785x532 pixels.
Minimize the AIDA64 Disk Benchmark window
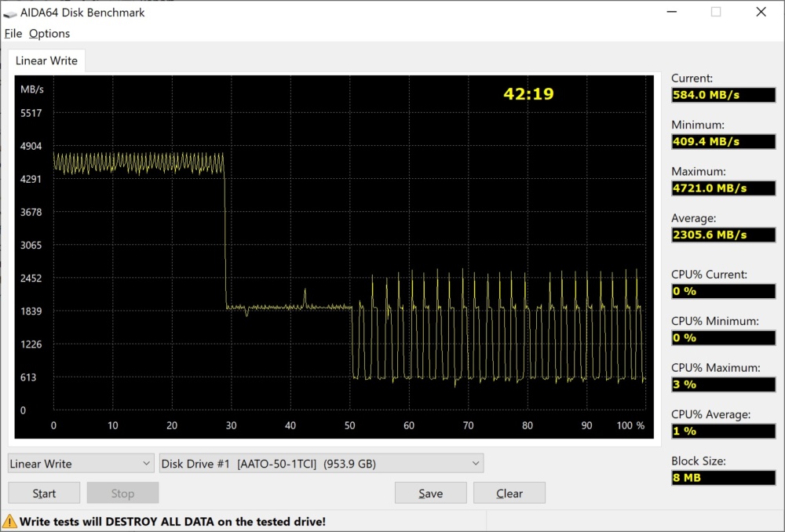click(x=672, y=12)
